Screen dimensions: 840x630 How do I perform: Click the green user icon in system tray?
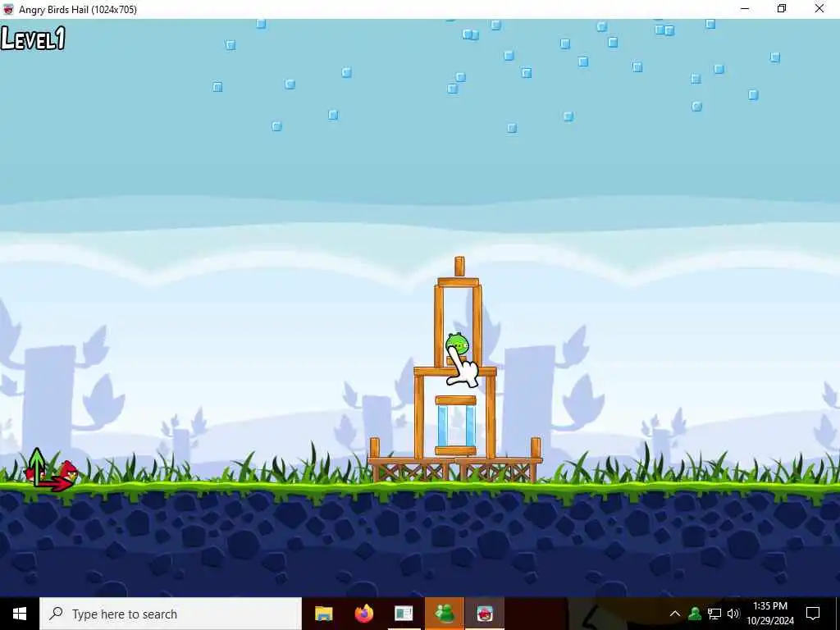(695, 614)
